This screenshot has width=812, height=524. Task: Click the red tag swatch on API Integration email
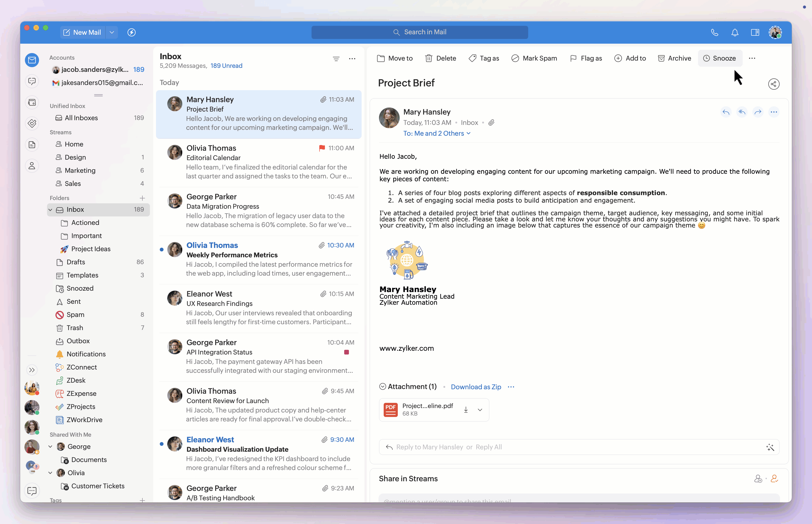[346, 352]
